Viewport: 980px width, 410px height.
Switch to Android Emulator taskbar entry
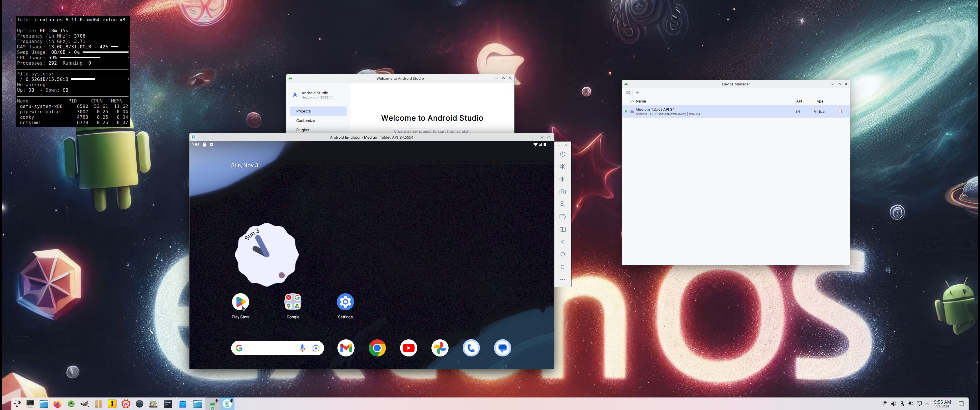pyautogui.click(x=228, y=403)
